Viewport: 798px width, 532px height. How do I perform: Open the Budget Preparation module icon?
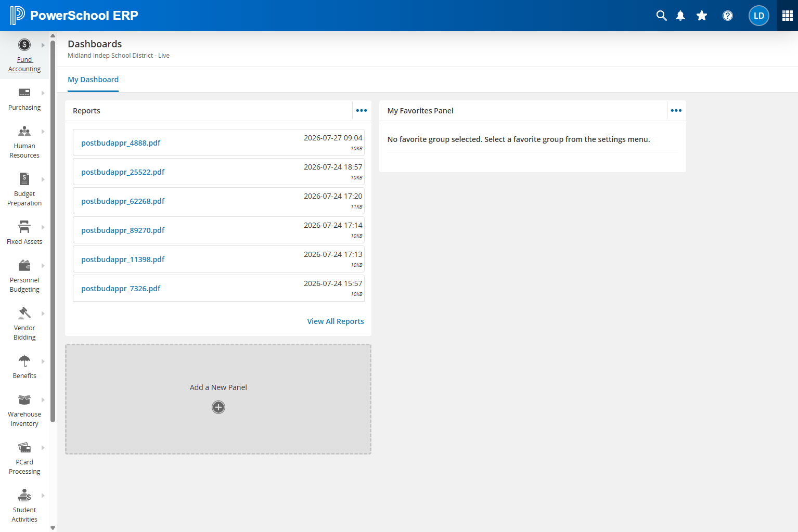point(24,179)
